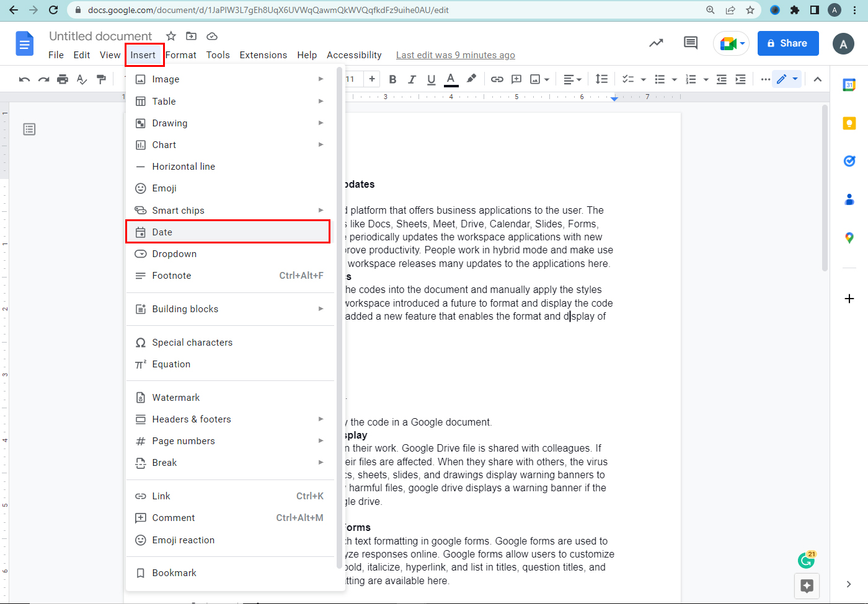Viewport: 868px width, 604px height.
Task: Toggle Underline formatting
Action: [x=432, y=79]
